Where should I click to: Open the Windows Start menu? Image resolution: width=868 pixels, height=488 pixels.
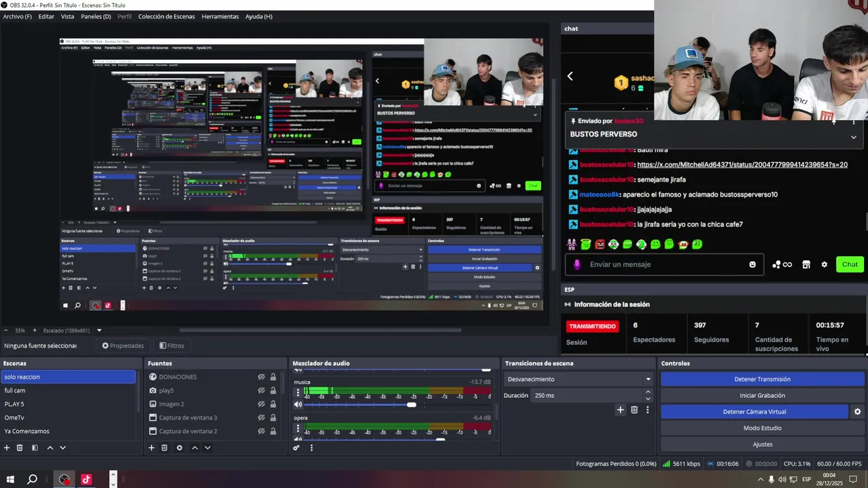tap(10, 479)
